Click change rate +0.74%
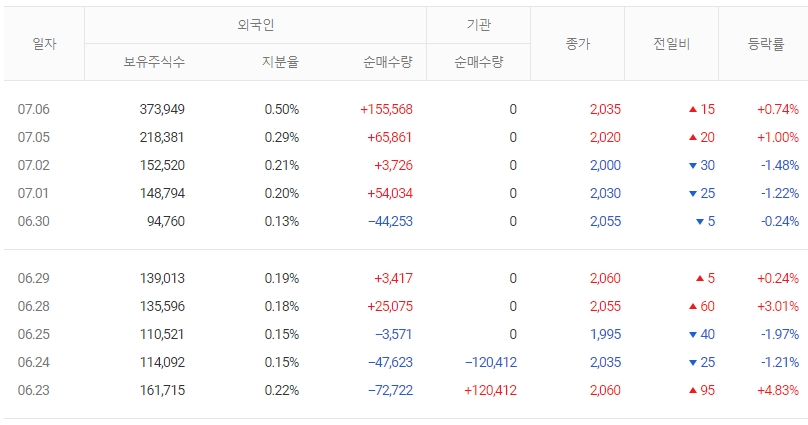The width and height of the screenshot is (808, 425). tap(778, 109)
